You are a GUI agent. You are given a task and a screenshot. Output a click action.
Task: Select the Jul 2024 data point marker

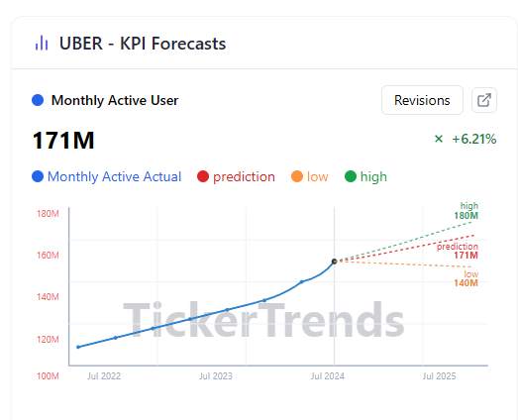[x=335, y=262]
